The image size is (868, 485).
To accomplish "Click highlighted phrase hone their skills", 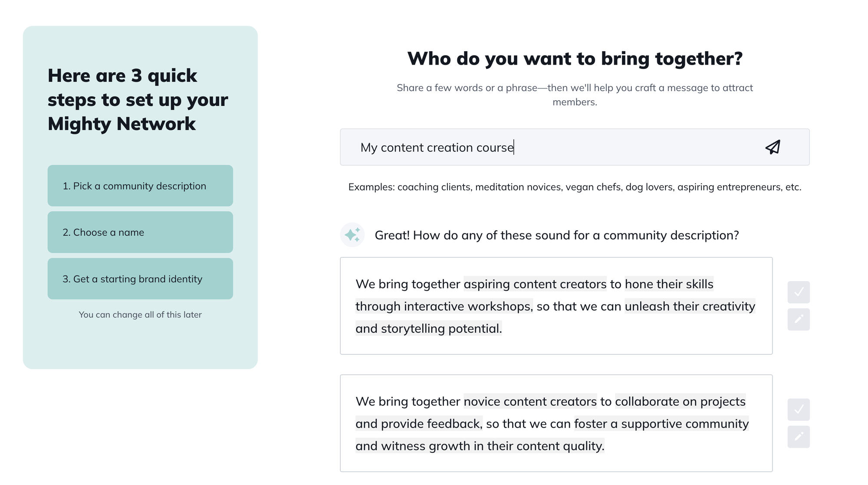I will [669, 284].
